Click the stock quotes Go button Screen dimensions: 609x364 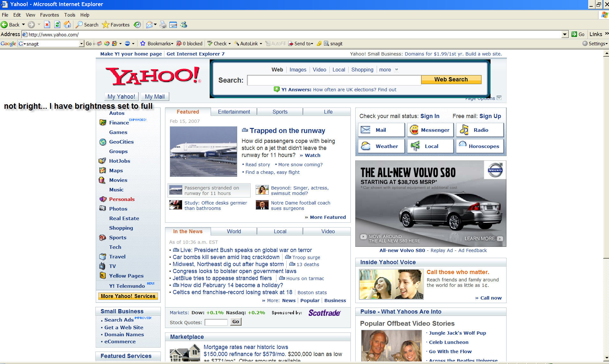236,322
